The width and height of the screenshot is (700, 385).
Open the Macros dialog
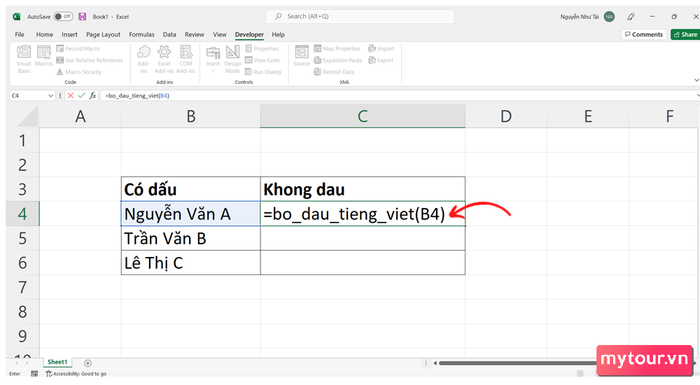[x=44, y=56]
